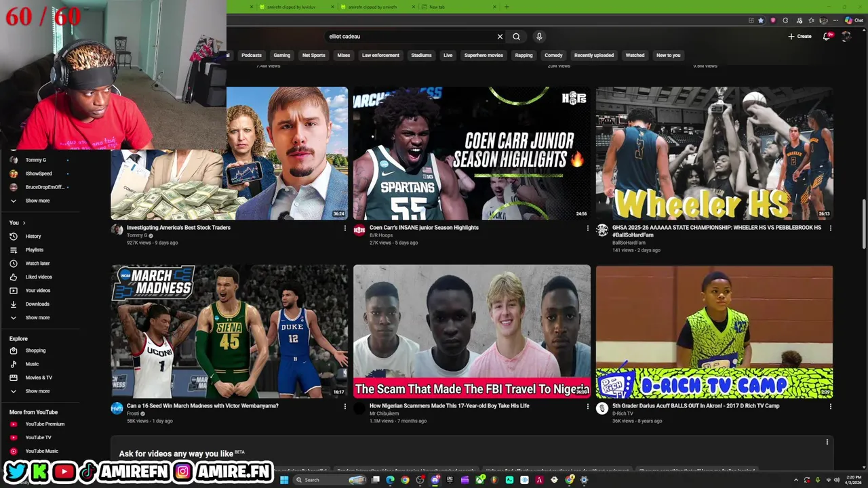This screenshot has width=868, height=488.
Task: Open D-Rich TV channel name link
Action: (x=623, y=413)
